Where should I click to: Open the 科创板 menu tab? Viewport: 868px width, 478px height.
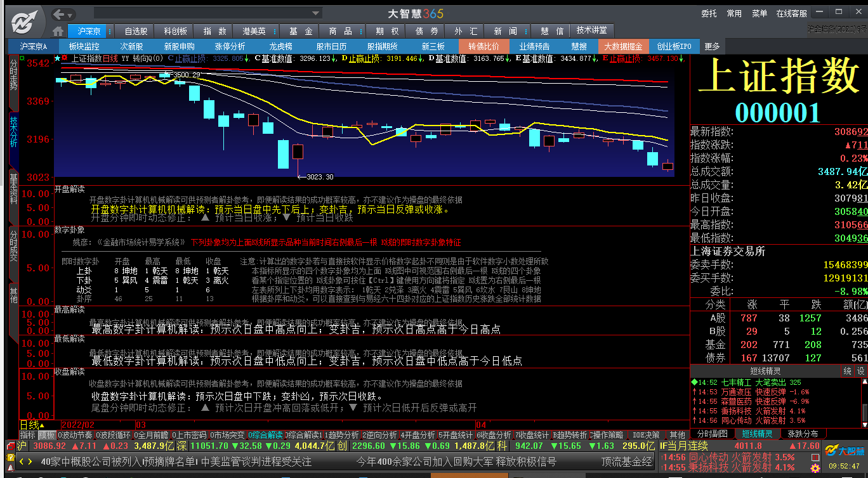click(x=175, y=31)
